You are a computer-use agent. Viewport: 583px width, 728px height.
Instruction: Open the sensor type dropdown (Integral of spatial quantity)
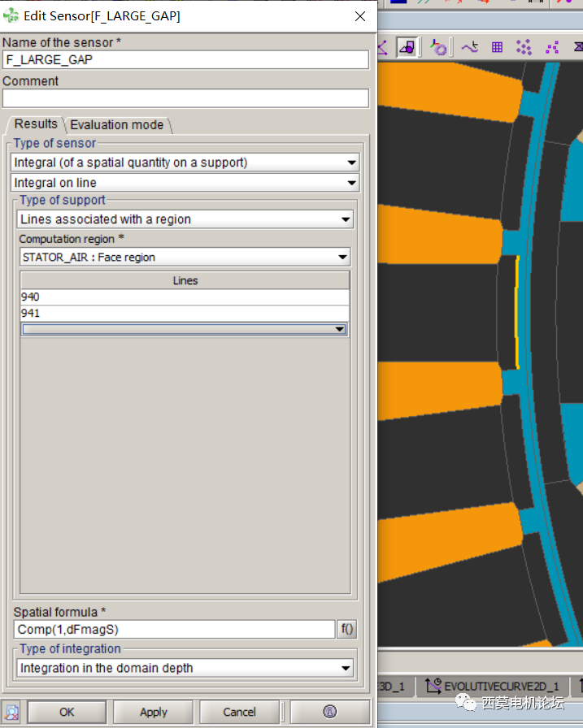(x=185, y=162)
